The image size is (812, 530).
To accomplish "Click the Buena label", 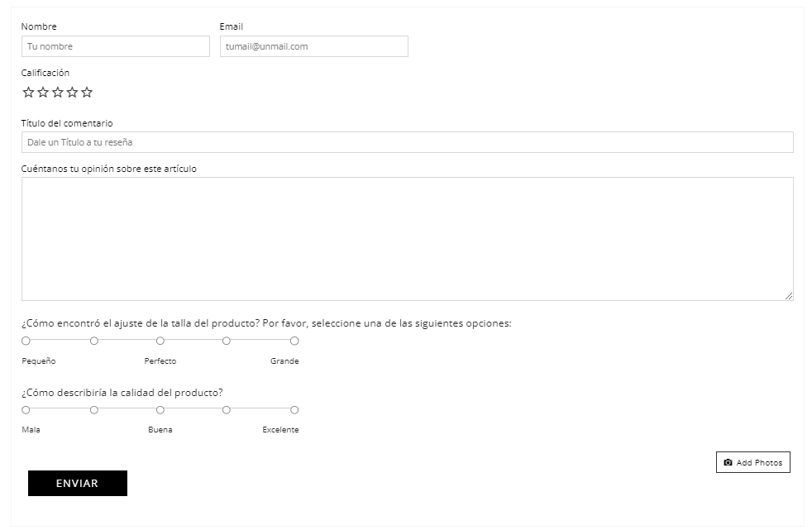I will point(160,430).
